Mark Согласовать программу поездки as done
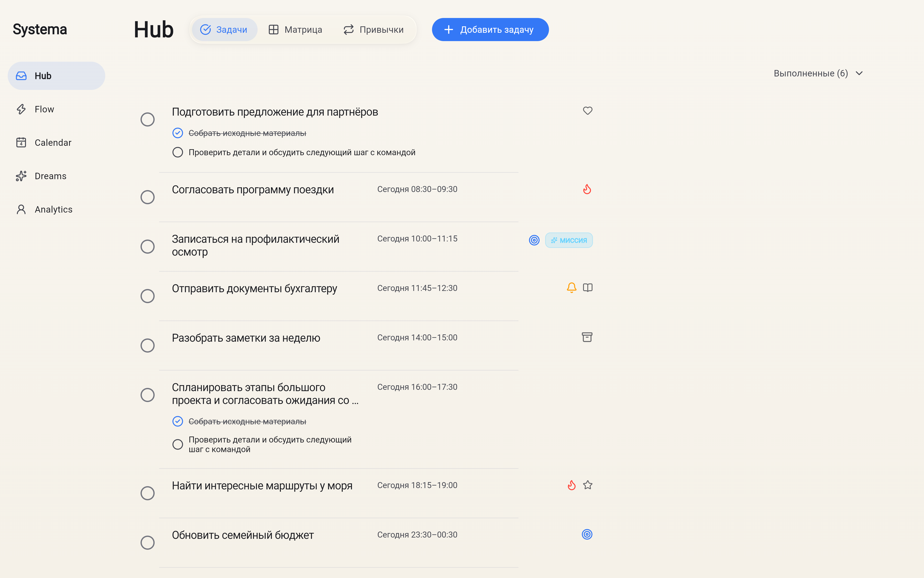Viewport: 924px width, 578px height. [x=147, y=197]
